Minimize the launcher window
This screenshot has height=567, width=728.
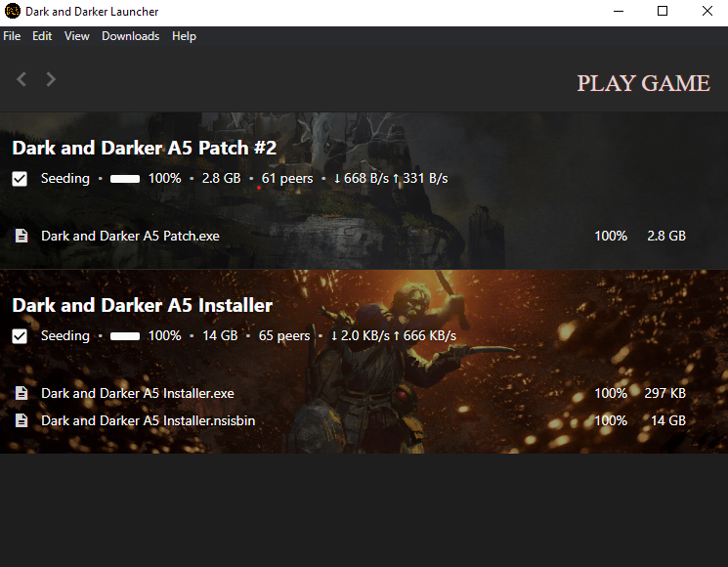tap(619, 11)
